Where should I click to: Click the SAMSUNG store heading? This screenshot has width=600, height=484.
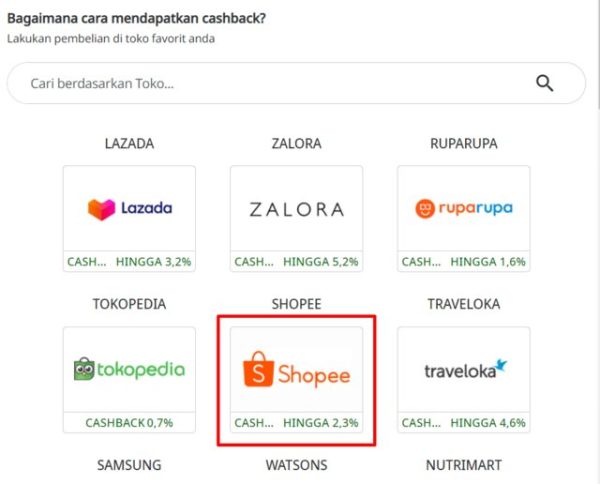pos(129,465)
